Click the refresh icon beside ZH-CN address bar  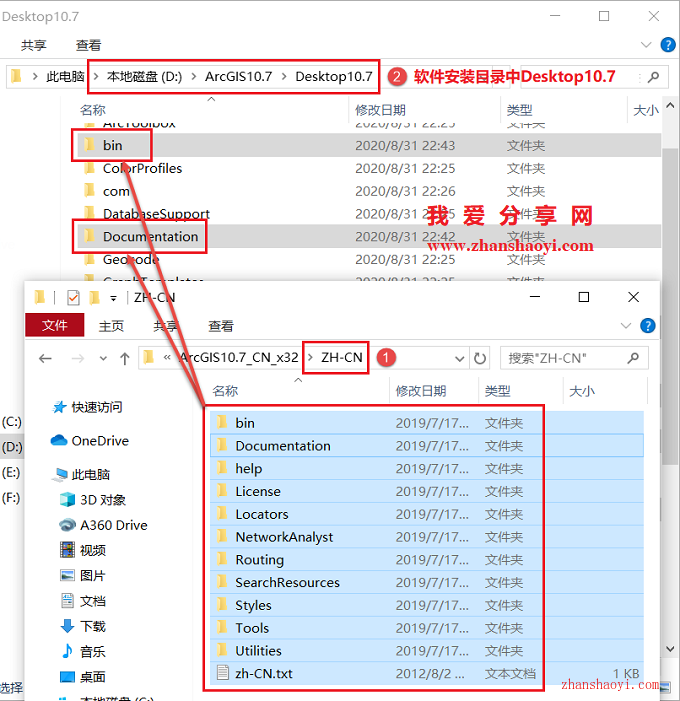point(480,358)
